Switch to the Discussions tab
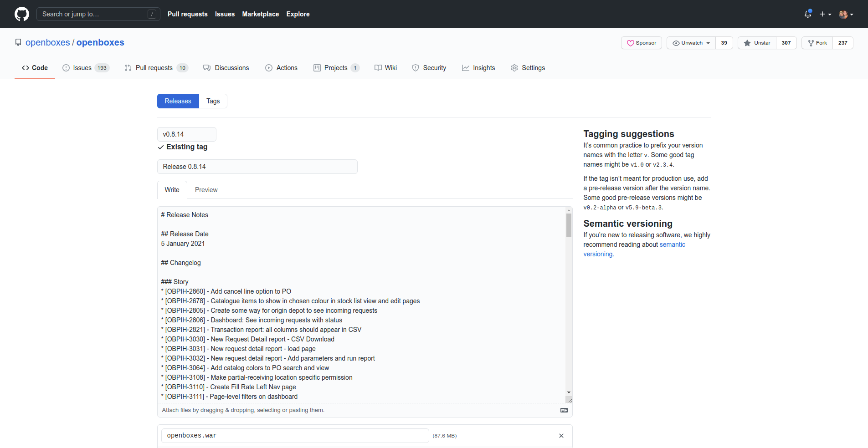The image size is (868, 448). click(x=226, y=68)
